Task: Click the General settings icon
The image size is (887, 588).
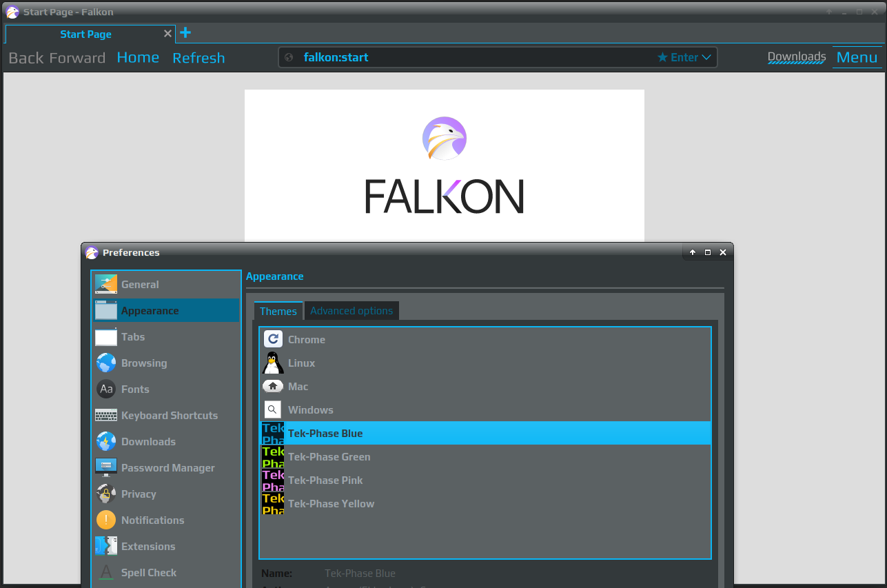Action: (106, 284)
